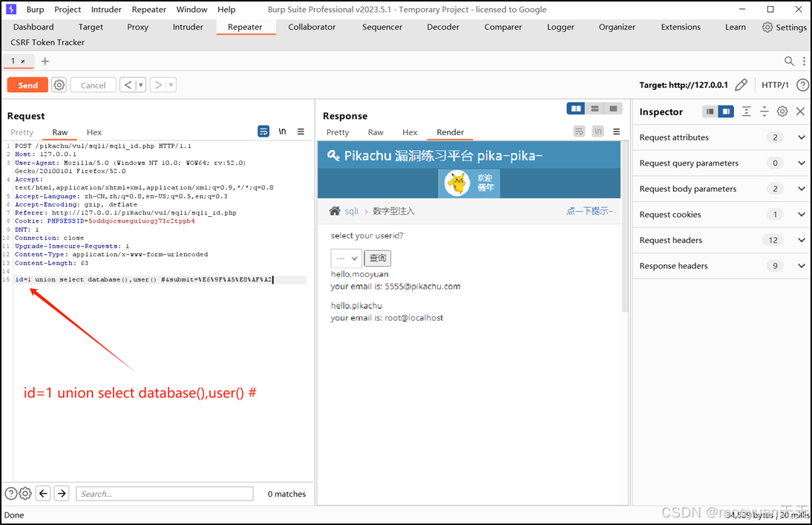
Task: Open response panel hamburger menu
Action: [616, 131]
